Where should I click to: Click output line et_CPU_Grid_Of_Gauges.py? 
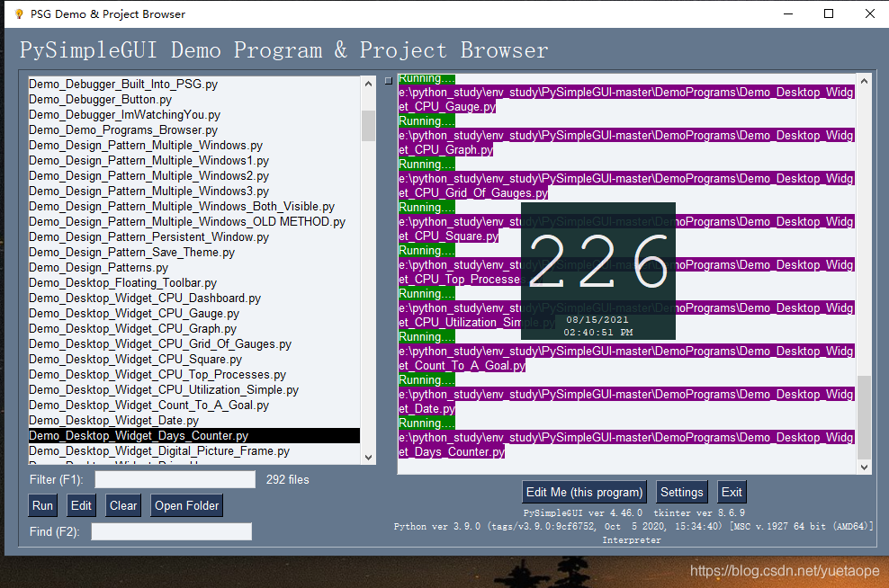click(473, 192)
